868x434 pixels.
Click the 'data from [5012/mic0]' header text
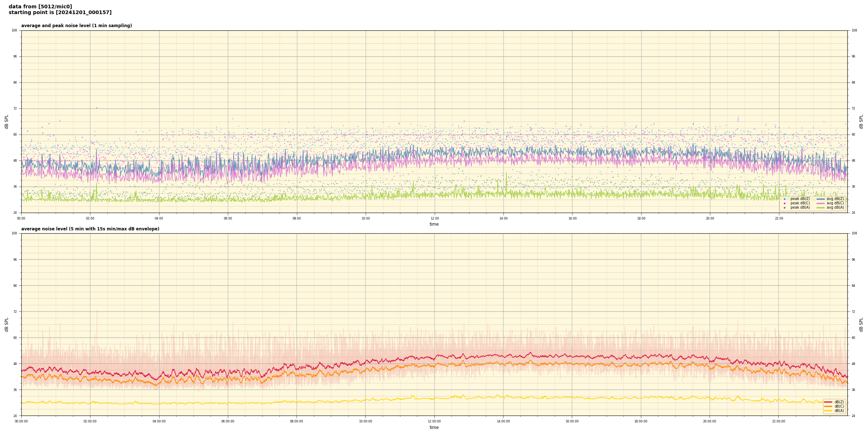(40, 7)
